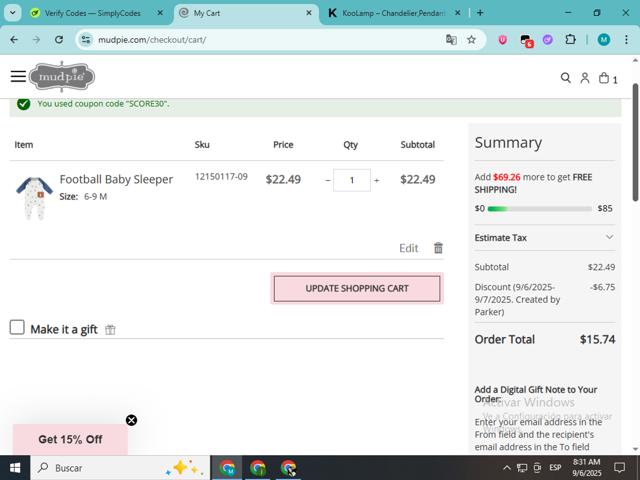Click the ESP language indicator
Image resolution: width=640 pixels, height=480 pixels.
(555, 468)
